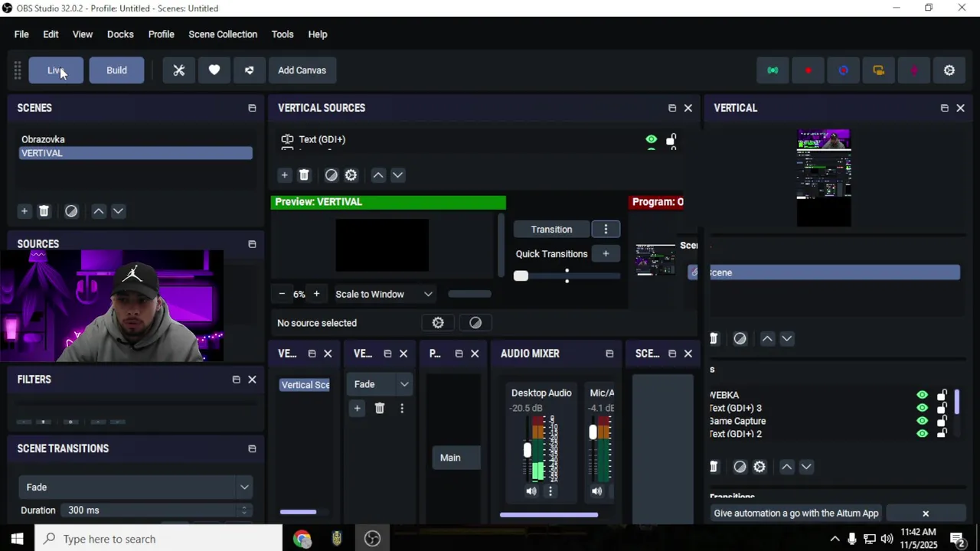The image size is (980, 551).
Task: Hide the WEBKA source with eye icon
Action: [x=922, y=395]
